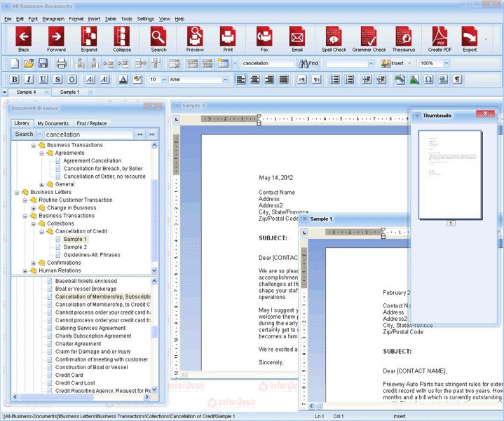Image resolution: width=504 pixels, height=421 pixels.
Task: Open the Table menu
Action: pos(111,19)
